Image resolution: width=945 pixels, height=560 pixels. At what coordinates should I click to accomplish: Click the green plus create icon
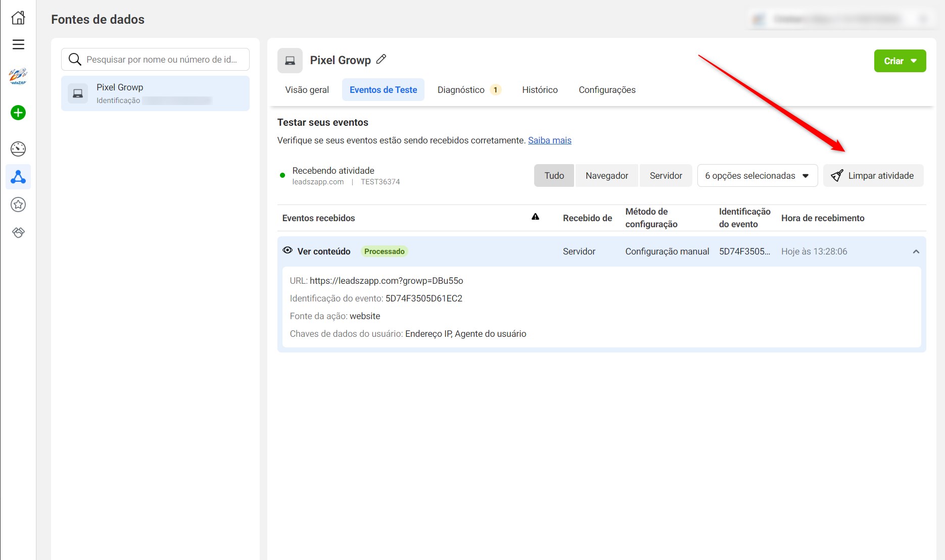pyautogui.click(x=18, y=113)
